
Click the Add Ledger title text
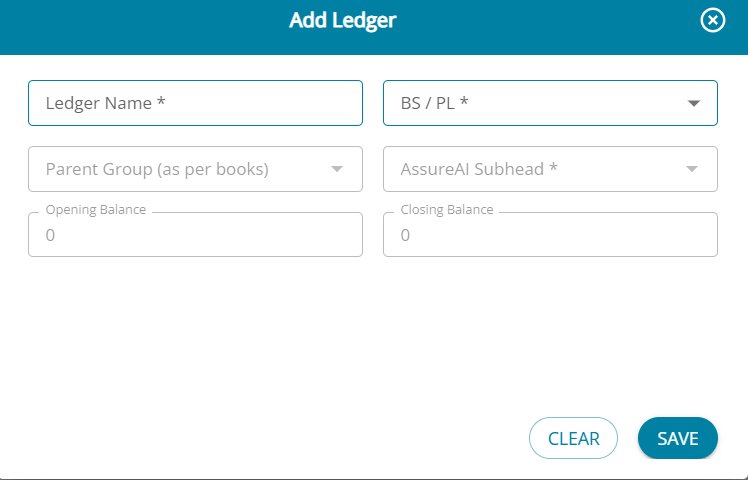[x=343, y=20]
